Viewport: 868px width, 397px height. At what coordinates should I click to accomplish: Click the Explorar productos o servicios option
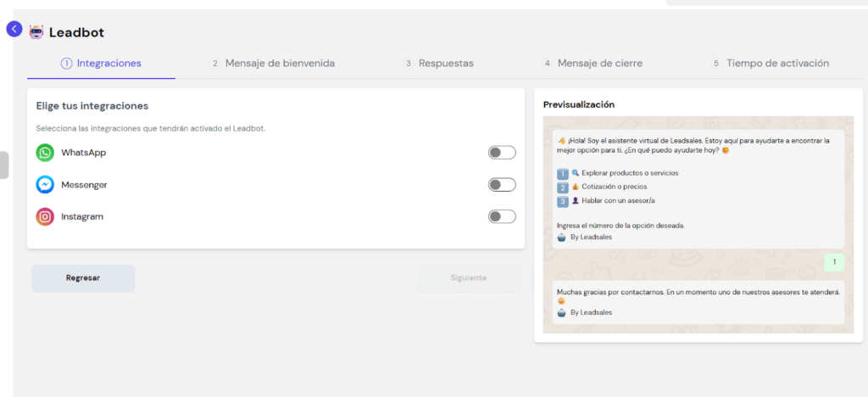(x=630, y=173)
